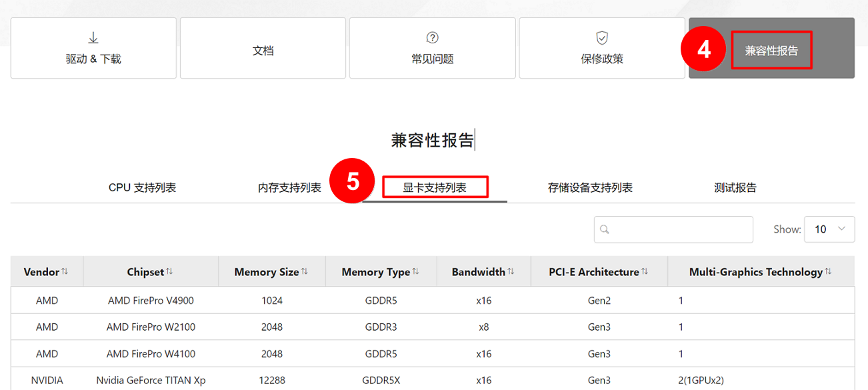Sort by Memory Type arrows icon

(416, 271)
